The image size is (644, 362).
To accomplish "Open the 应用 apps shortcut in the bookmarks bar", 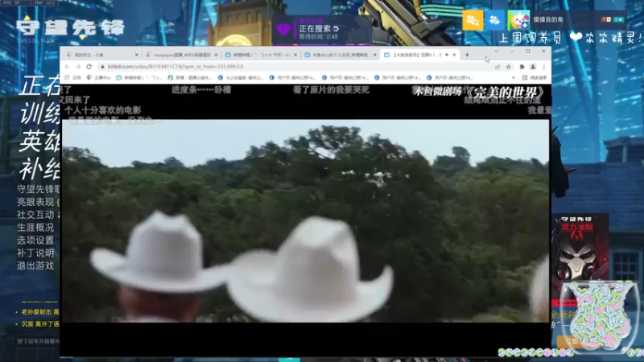I will pyautogui.click(x=72, y=77).
